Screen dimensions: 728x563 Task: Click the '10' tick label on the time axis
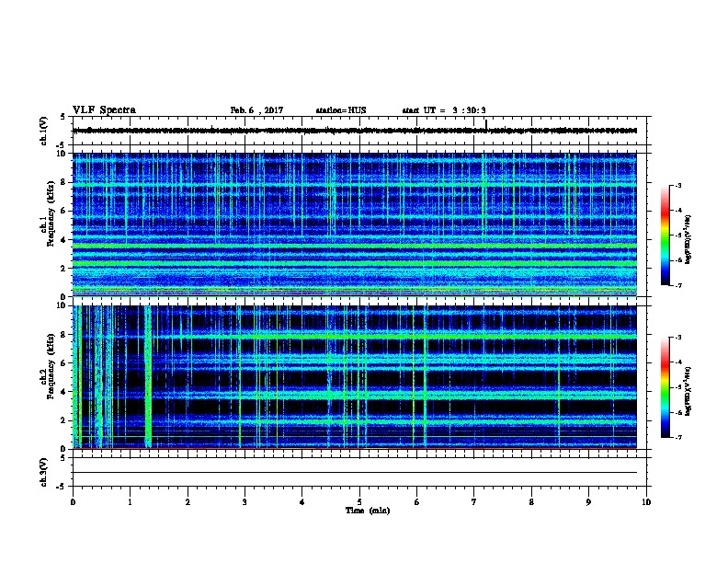pos(646,501)
